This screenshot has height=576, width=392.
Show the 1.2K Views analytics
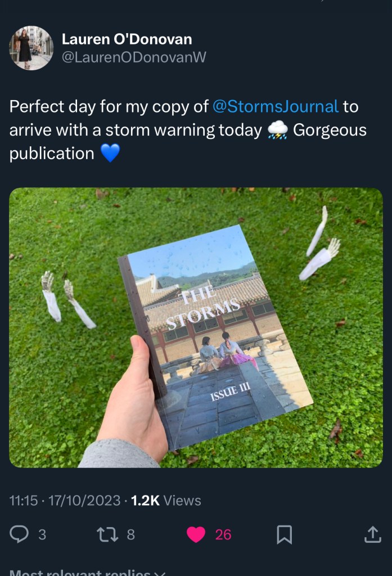[x=166, y=500]
